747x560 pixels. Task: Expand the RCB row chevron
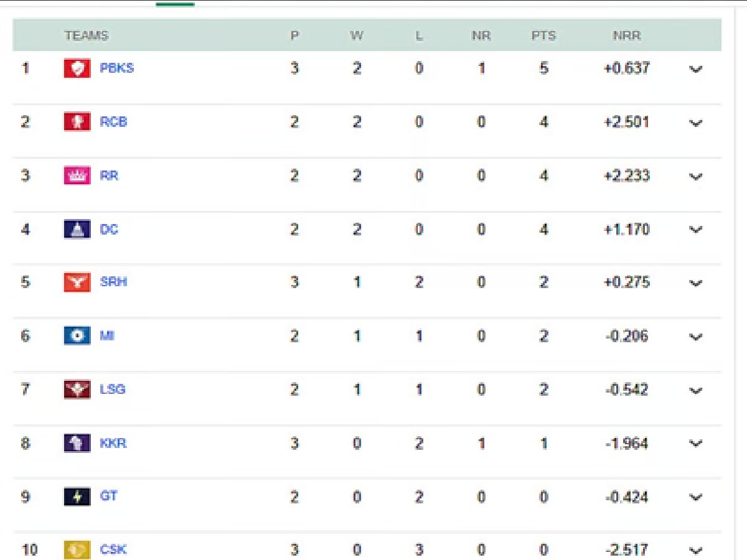pyautogui.click(x=696, y=123)
